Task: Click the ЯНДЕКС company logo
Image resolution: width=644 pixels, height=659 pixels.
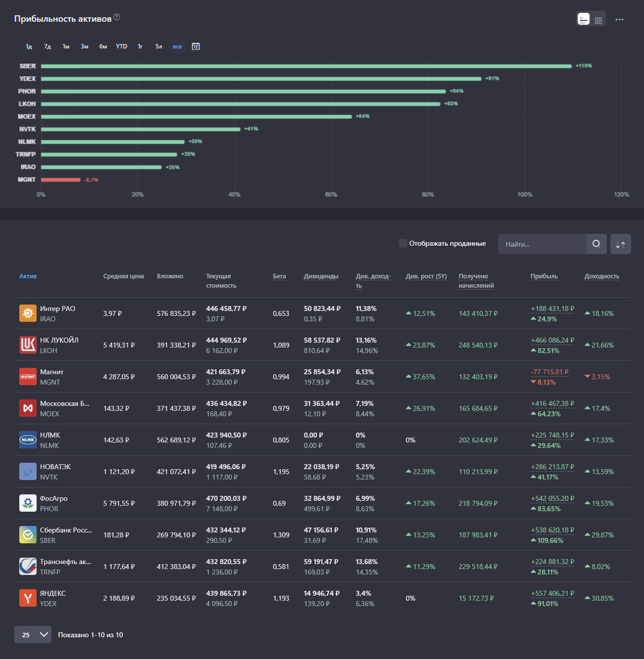Action: (x=28, y=598)
